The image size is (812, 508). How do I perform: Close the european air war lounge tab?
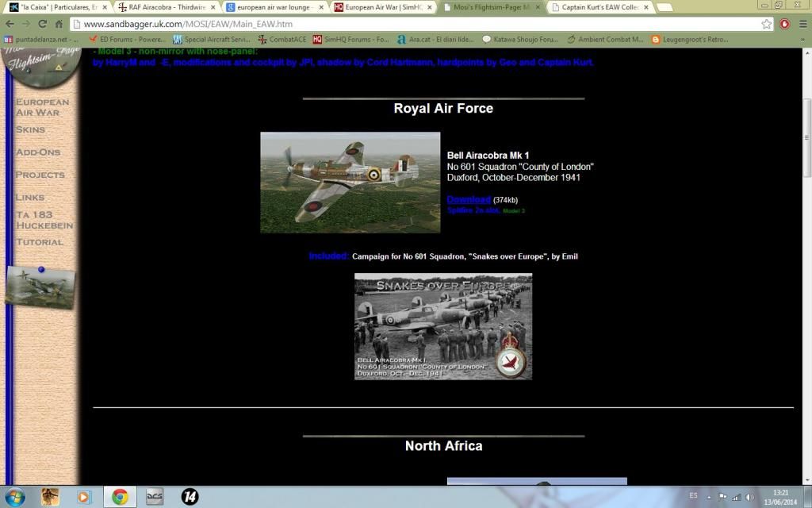pos(321,7)
